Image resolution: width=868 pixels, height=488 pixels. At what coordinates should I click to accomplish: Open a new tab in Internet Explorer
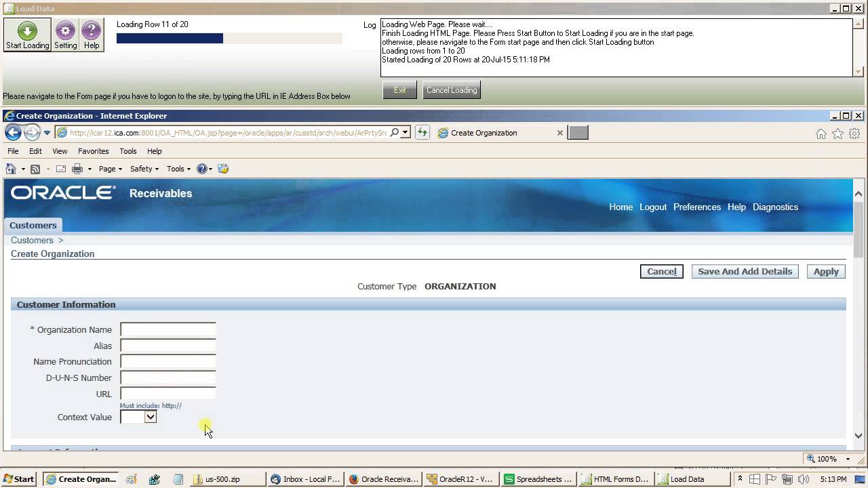point(578,133)
